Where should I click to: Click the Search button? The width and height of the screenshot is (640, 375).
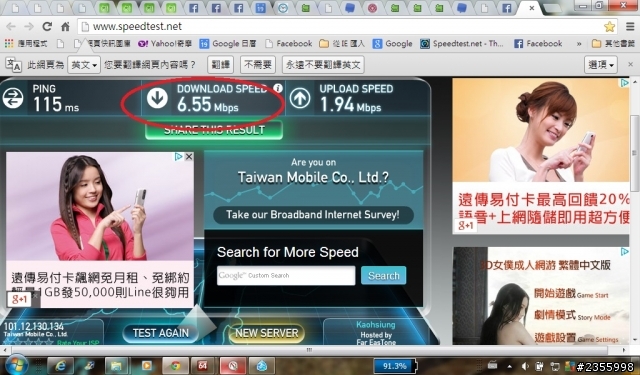[384, 276]
